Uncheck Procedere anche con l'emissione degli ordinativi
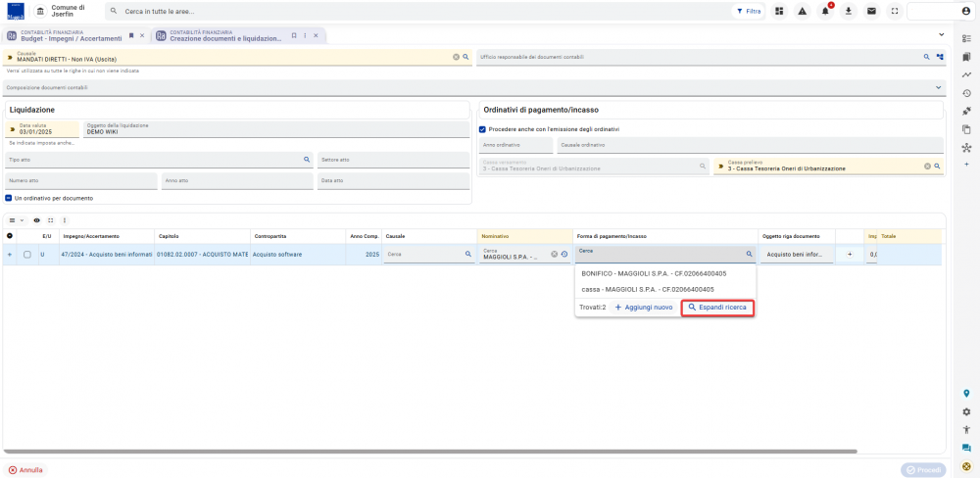This screenshot has height=478, width=980. 482,129
